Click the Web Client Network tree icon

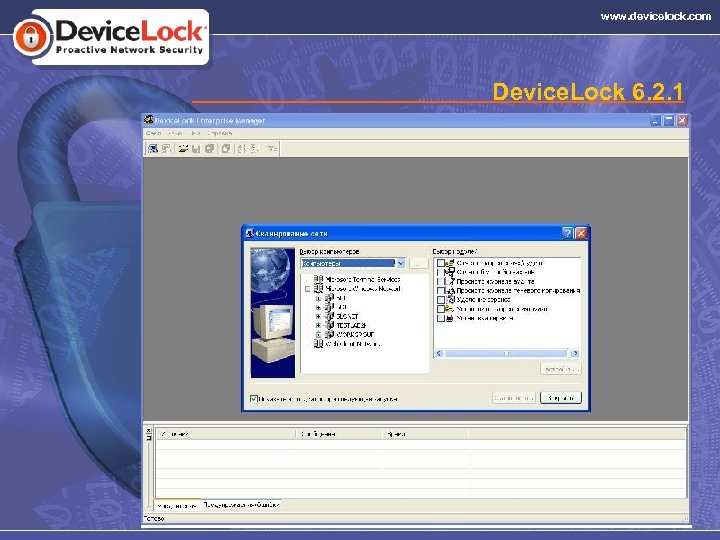318,343
